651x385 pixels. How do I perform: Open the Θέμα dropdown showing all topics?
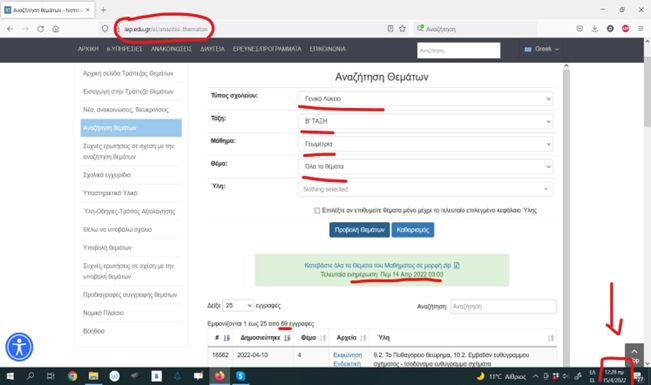[x=425, y=167]
